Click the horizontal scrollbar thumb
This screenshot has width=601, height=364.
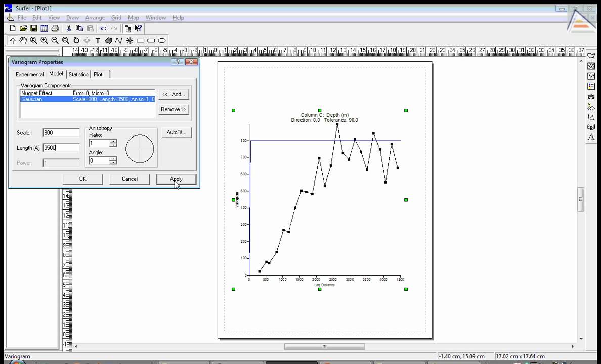coord(324,346)
